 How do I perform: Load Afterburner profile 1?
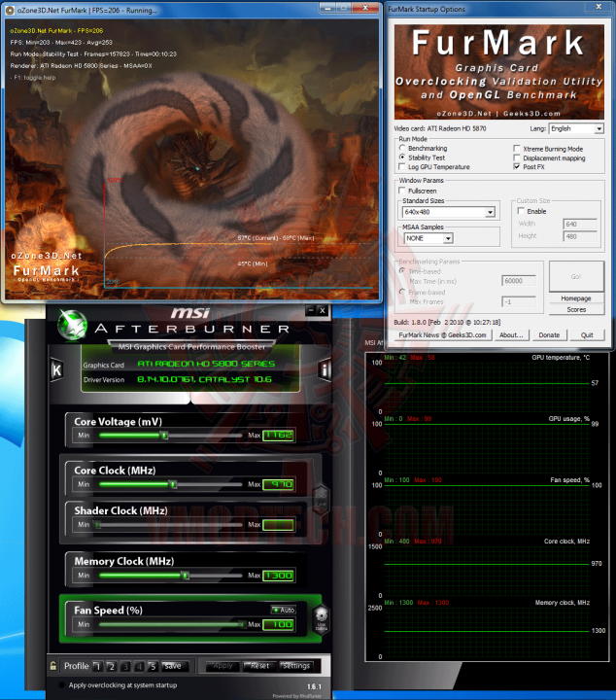tap(97, 667)
